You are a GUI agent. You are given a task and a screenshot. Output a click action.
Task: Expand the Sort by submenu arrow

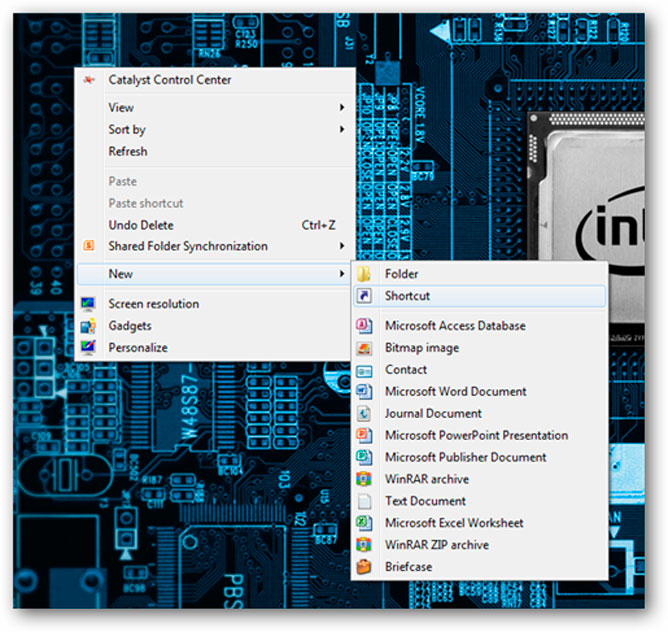(341, 130)
